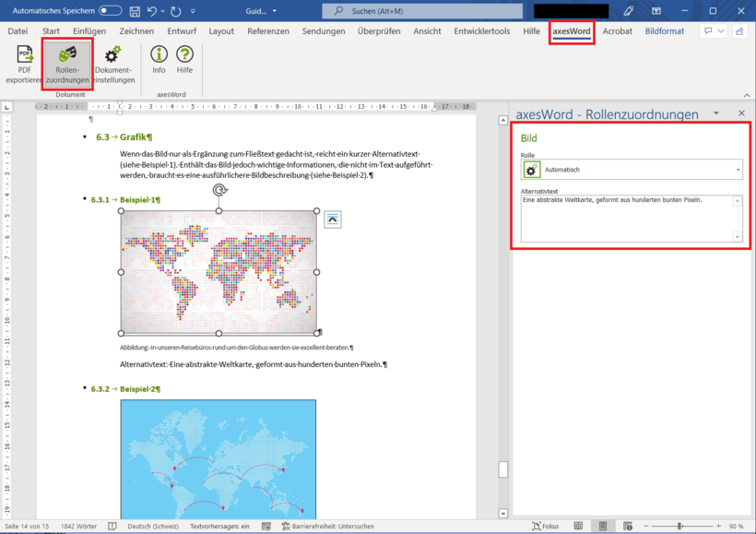
Task: Click the pen icon in title bar
Action: (628, 11)
